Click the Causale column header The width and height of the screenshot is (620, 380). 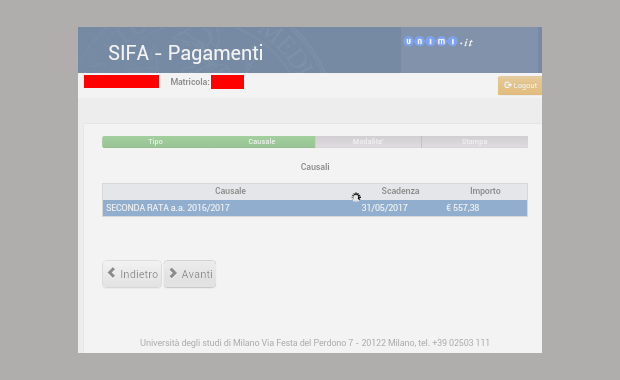point(231,191)
